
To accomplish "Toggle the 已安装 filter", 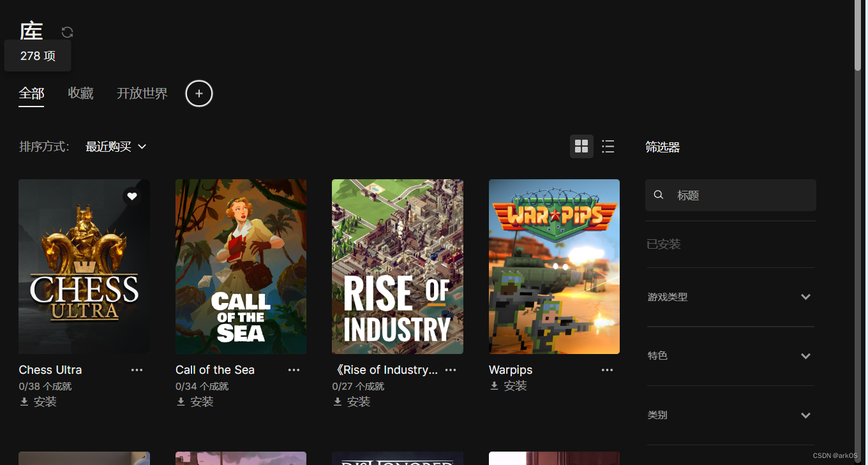I will (664, 244).
